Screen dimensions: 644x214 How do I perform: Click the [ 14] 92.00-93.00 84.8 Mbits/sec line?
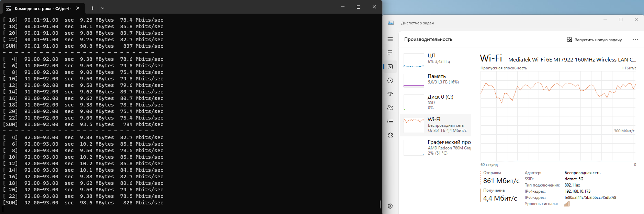pos(83,170)
